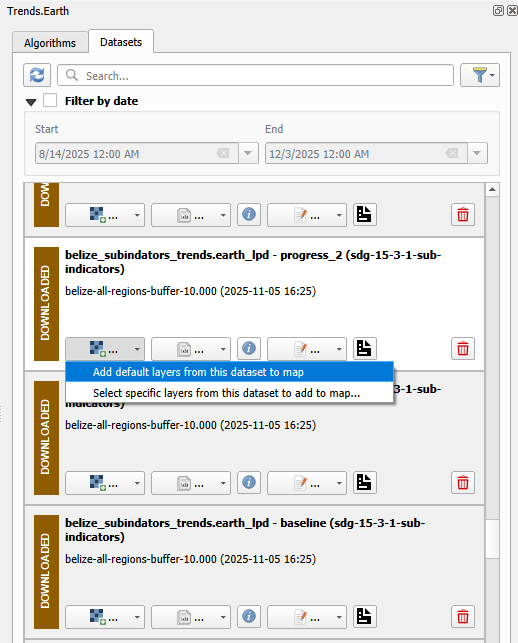Clear the End date field value
Viewport: 518px width, 643px height.
point(452,153)
